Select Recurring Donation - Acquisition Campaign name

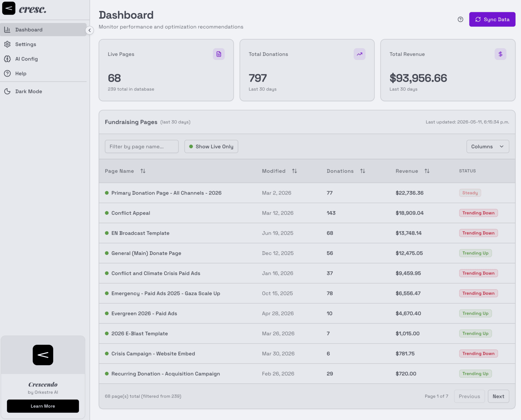(x=166, y=374)
